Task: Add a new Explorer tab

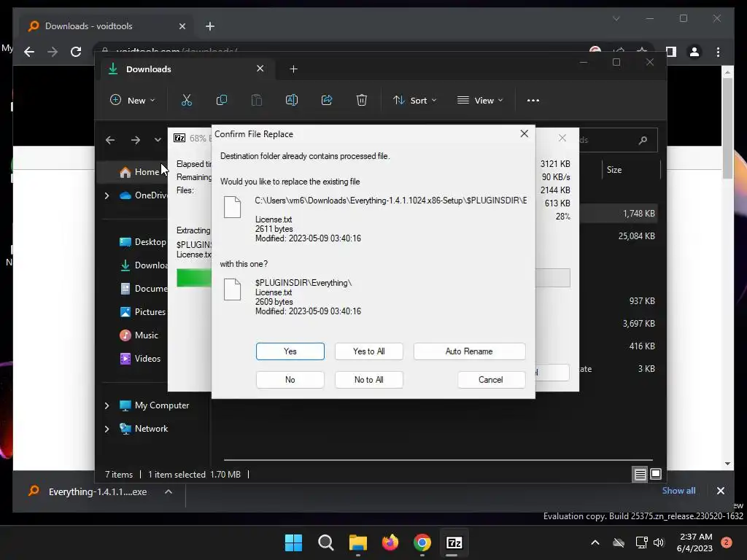Action: (x=293, y=69)
